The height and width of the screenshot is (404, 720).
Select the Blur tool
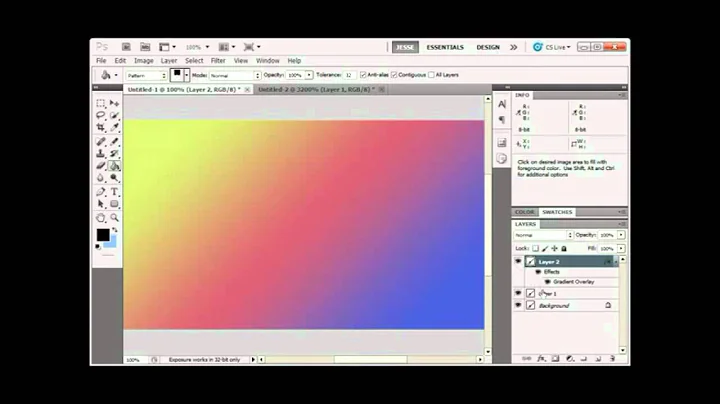click(101, 178)
